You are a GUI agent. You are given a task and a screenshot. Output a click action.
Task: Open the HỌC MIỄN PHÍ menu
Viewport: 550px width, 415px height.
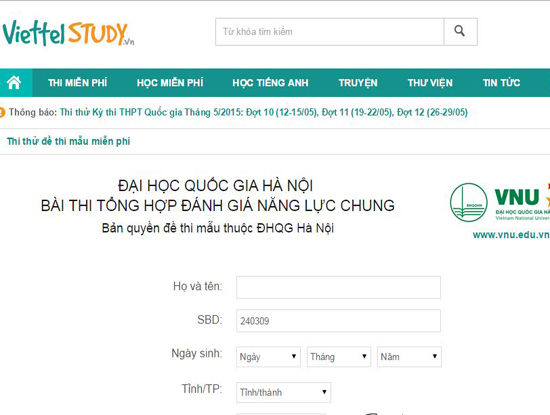(170, 83)
